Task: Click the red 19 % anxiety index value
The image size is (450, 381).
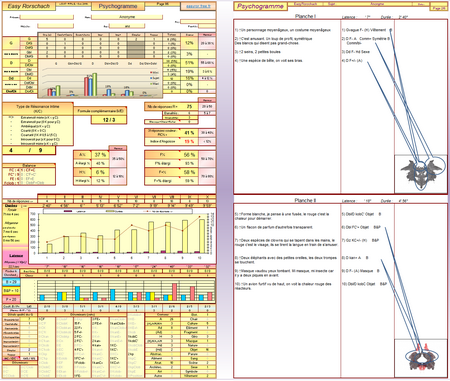Action: tap(189, 141)
